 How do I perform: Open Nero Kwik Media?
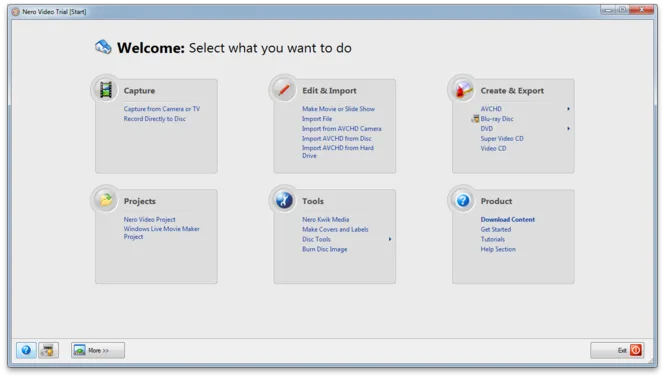click(x=325, y=219)
